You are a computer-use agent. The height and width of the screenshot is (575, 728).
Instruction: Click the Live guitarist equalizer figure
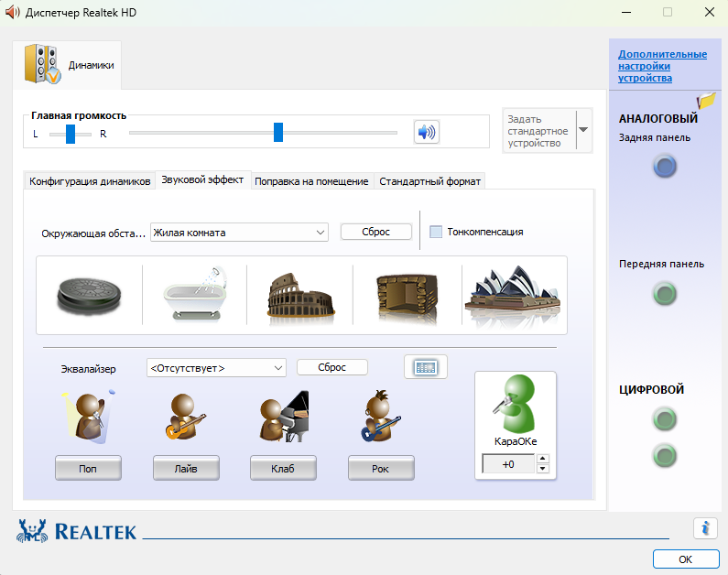(186, 417)
